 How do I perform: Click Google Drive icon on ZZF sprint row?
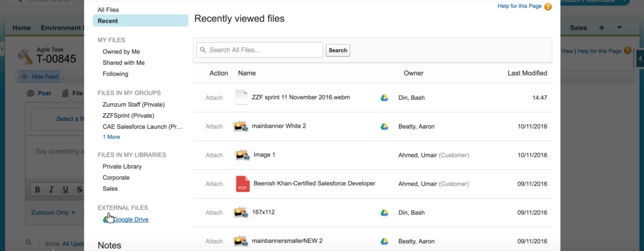click(x=384, y=98)
